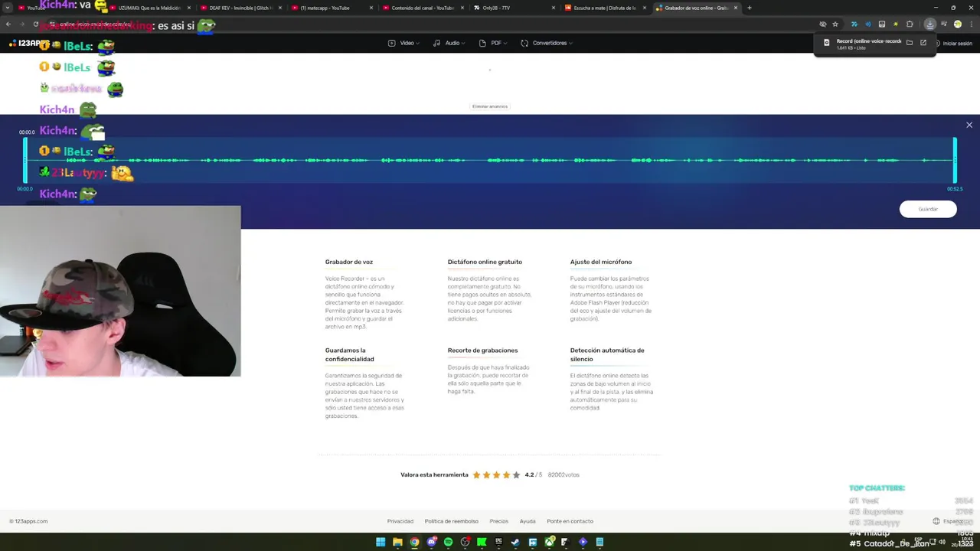Screen dimensions: 980x551
Task: Open Epic Games Launcher from the taskbar
Action: (498, 542)
